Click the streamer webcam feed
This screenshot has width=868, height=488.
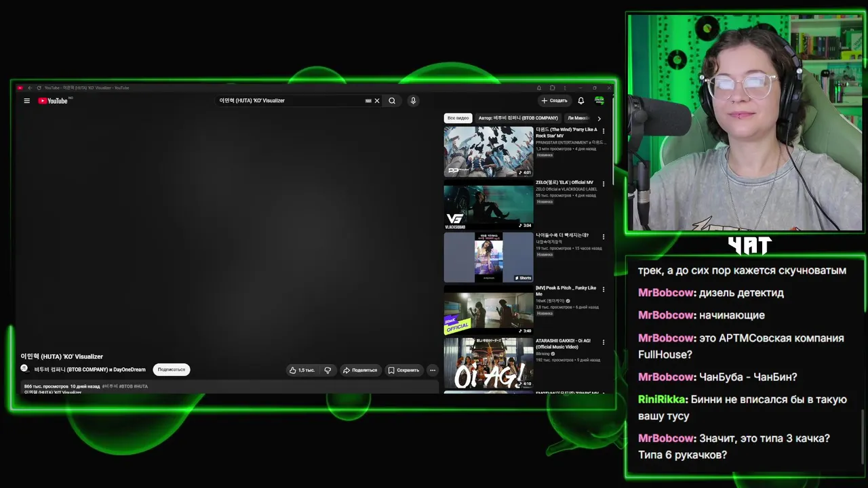745,123
